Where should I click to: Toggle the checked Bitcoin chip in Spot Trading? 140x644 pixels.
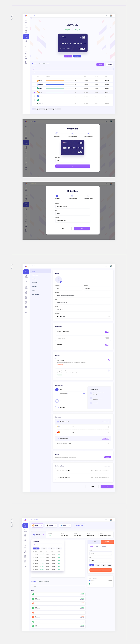pyautogui.click(x=42, y=526)
